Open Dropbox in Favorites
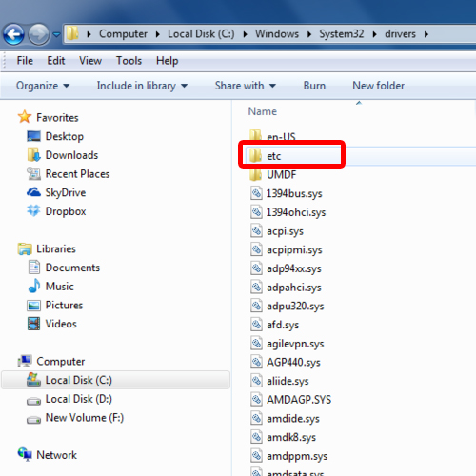The image size is (476, 476). [66, 211]
